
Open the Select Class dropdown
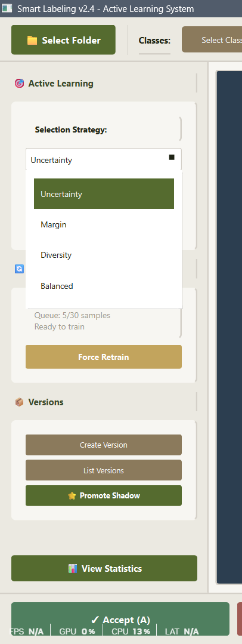(212, 40)
